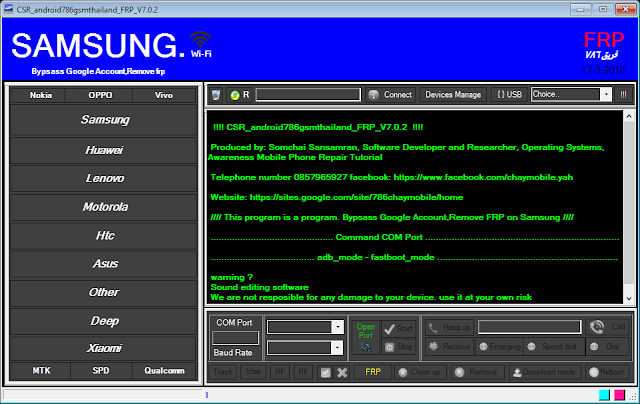Click the 'Command COM Port' line
This screenshot has height=404, width=640.
pos(379,237)
